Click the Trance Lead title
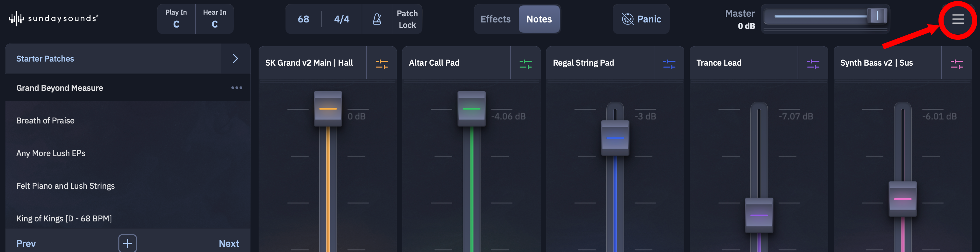This screenshot has height=252, width=980. (719, 63)
